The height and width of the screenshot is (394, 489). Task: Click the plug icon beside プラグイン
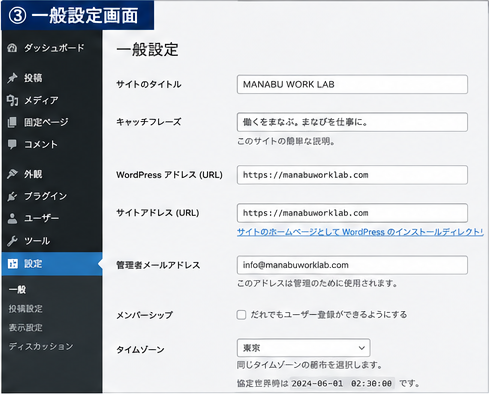[x=12, y=196]
